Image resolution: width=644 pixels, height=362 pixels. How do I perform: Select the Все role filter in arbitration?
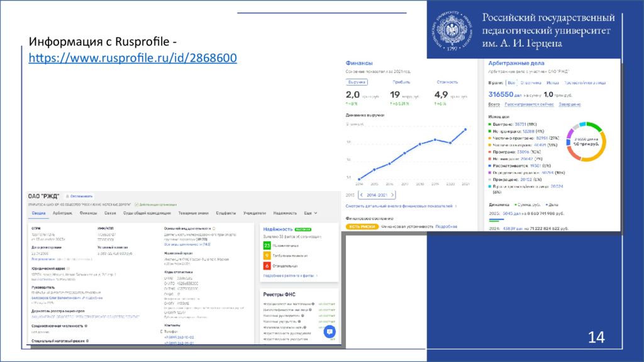(511, 82)
